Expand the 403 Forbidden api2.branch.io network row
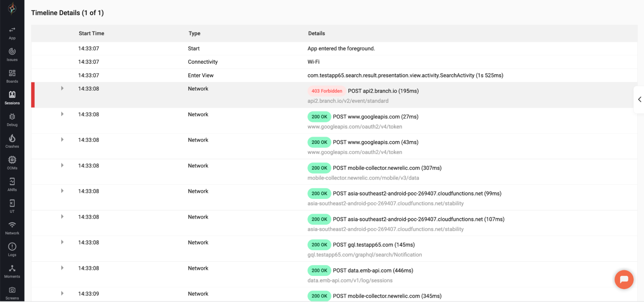The height and width of the screenshot is (302, 644). [x=62, y=88]
